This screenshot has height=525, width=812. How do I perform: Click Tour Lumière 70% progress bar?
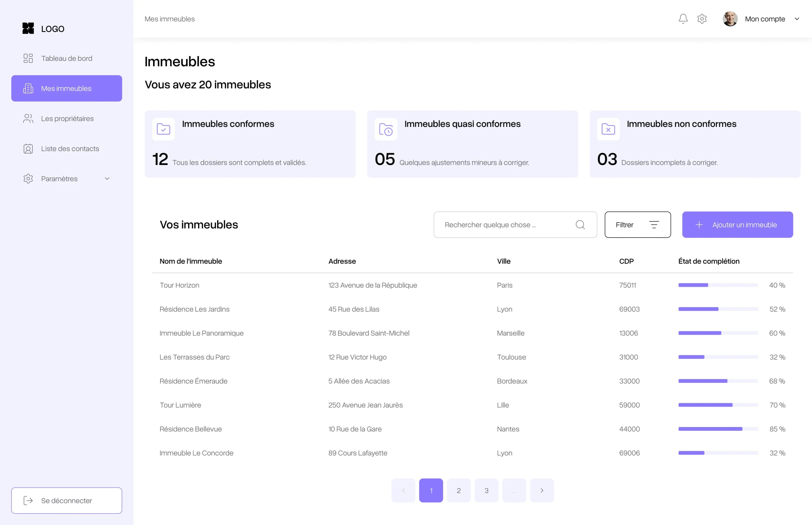pyautogui.click(x=718, y=405)
